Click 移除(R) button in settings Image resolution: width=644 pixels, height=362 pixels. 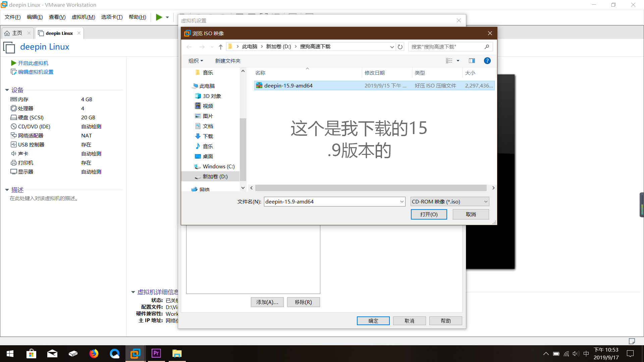(303, 302)
